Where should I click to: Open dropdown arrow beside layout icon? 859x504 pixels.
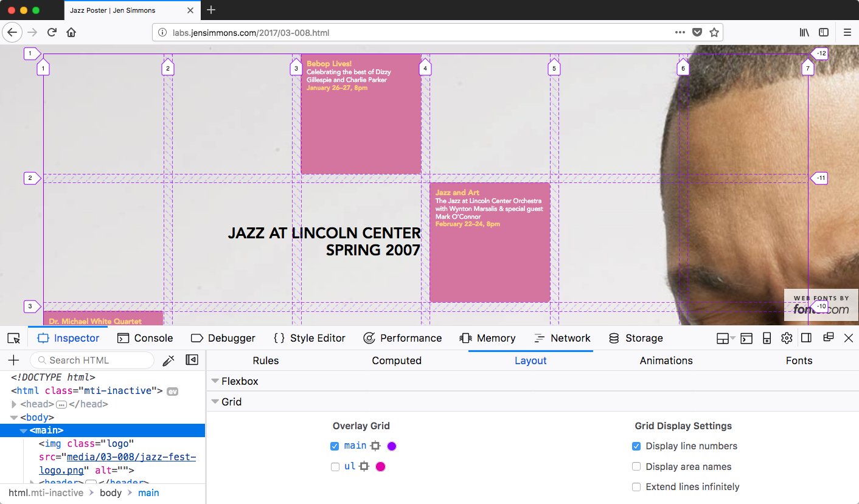[x=732, y=338]
